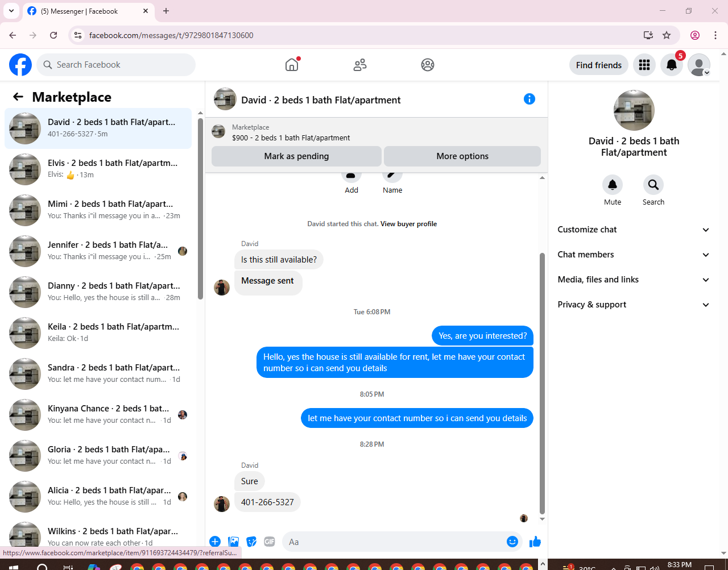Open the Alicia conversation
This screenshot has height=570, width=728.
tap(98, 496)
